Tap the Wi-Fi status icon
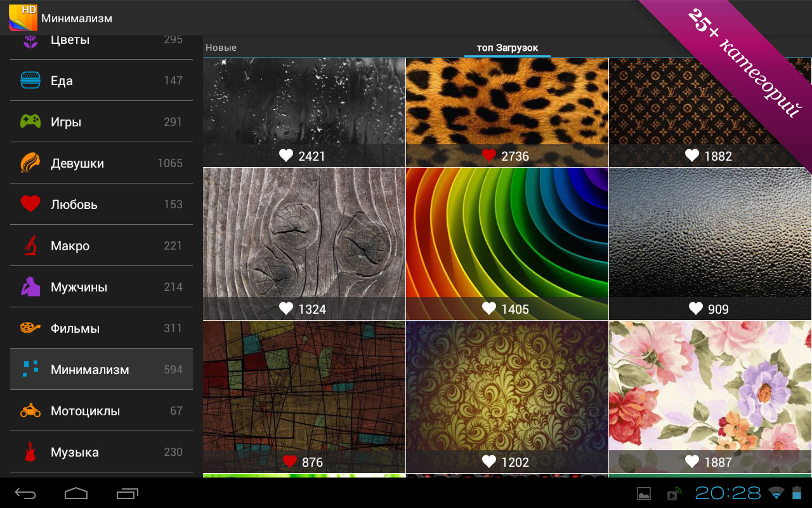Image resolution: width=812 pixels, height=508 pixels. pos(776,493)
